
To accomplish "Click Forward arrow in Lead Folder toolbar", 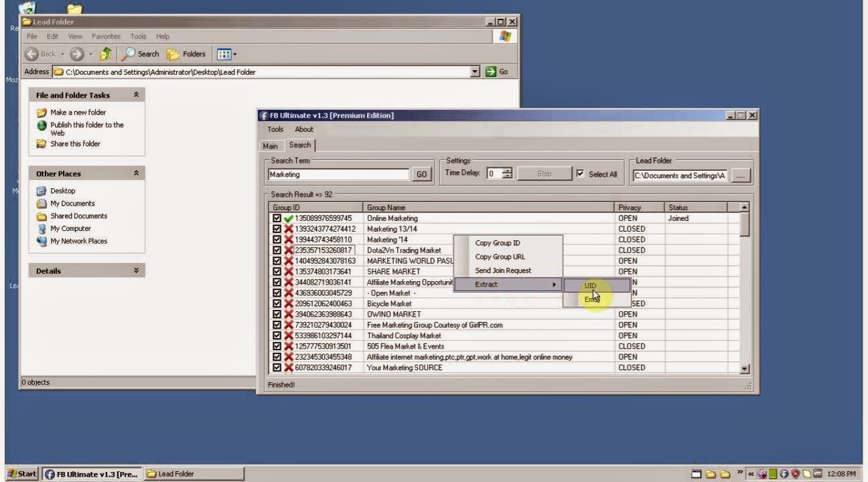I will (76, 54).
